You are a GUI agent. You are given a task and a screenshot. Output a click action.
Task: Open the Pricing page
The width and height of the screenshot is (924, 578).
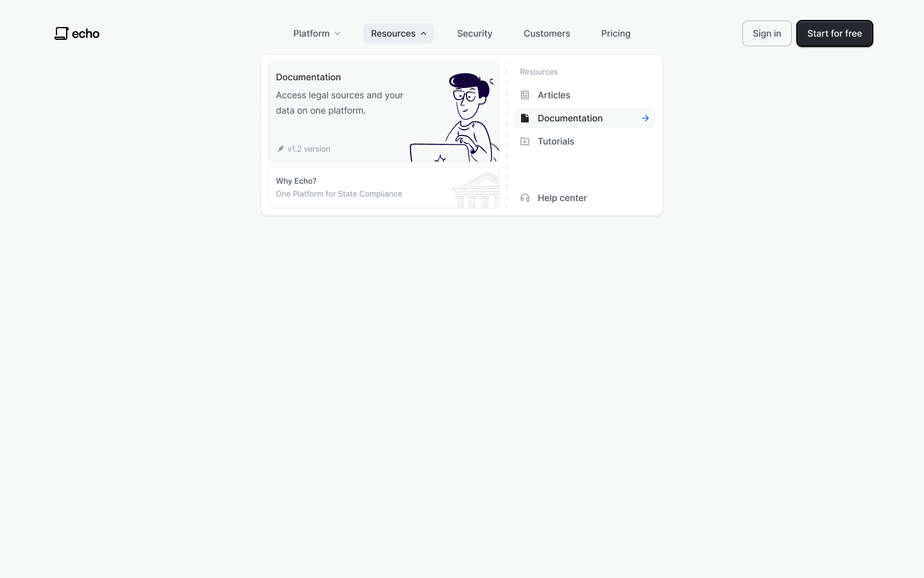[x=616, y=33]
